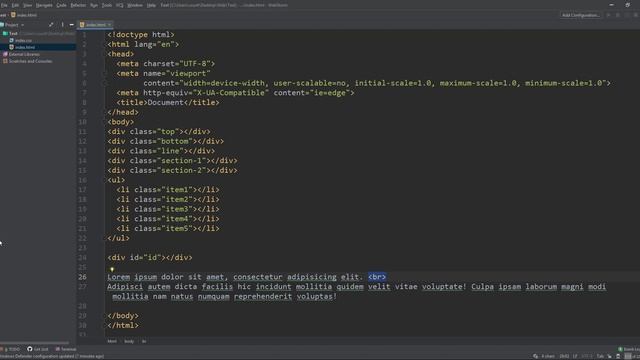
Task: Click the Tab indentation setting in status bar
Action: pyautogui.click(x=600, y=356)
